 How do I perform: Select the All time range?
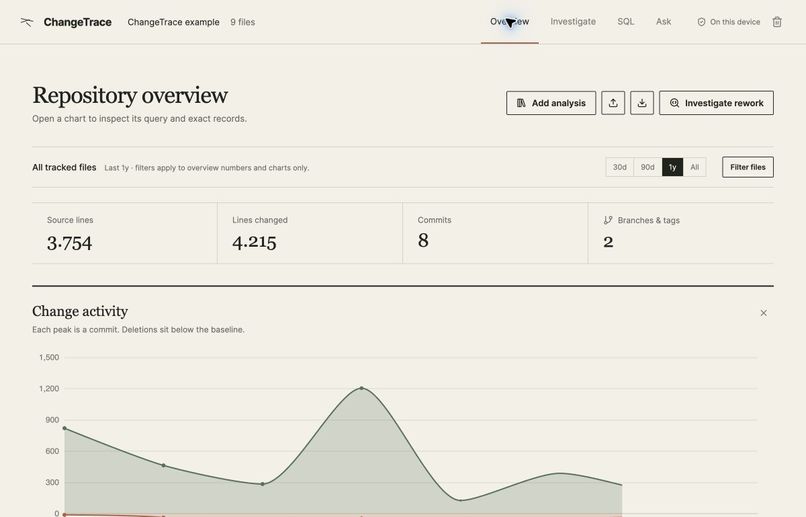pos(694,167)
